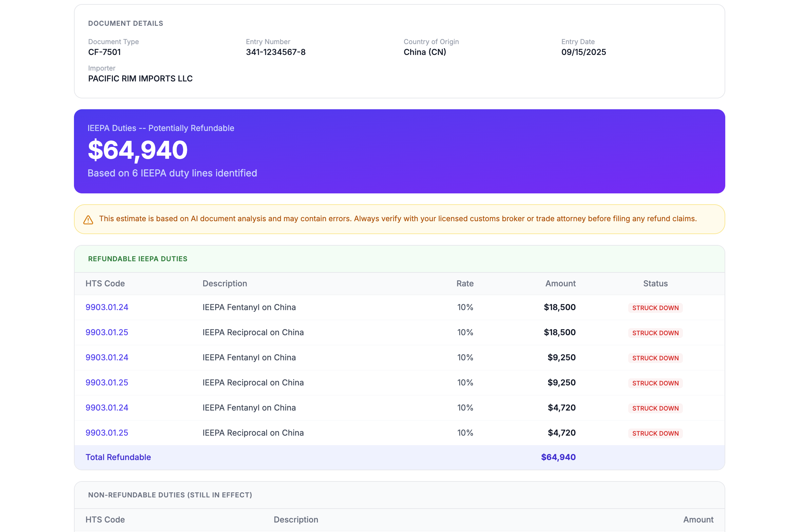Screen dimensions: 806x532
Task: Click the Total Refundable row label
Action: (118, 457)
